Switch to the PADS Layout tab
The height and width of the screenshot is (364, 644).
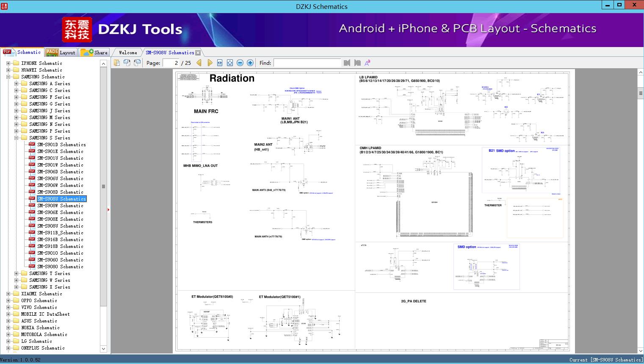pyautogui.click(x=61, y=53)
